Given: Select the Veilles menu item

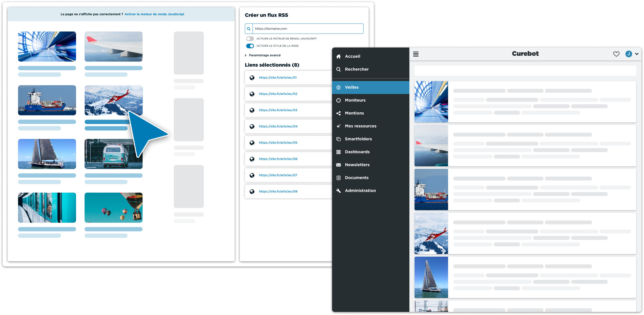Looking at the screenshot, I should click(371, 87).
